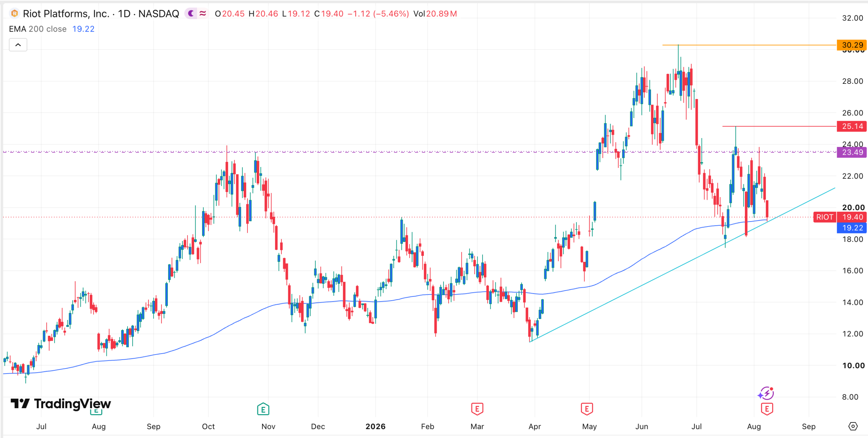Click the 10.00 price scale label

tap(853, 365)
